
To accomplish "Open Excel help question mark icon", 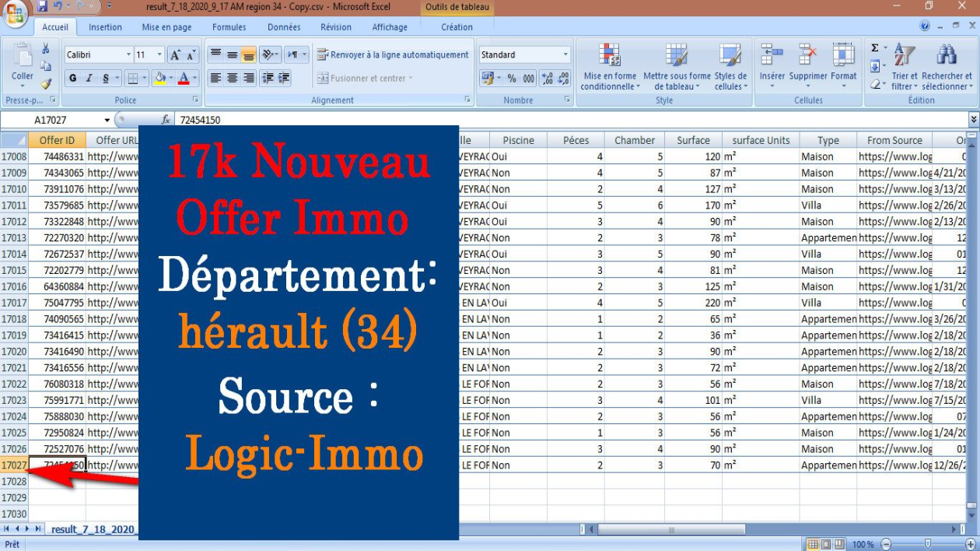I will [x=925, y=26].
